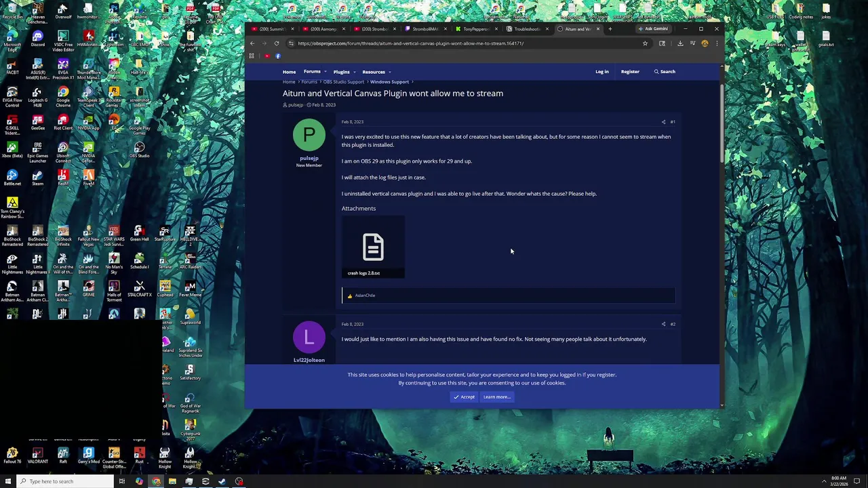
Task: Bookmark this page with the star icon
Action: click(645, 43)
